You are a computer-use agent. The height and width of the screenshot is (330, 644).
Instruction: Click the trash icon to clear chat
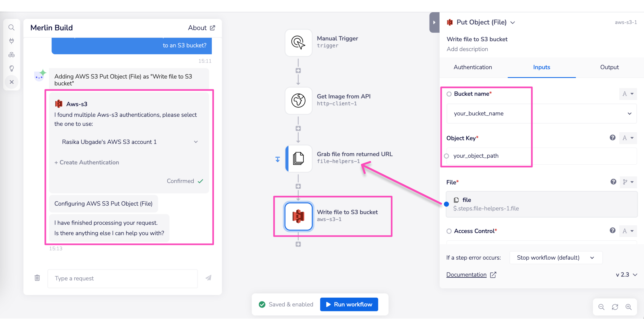(x=37, y=278)
